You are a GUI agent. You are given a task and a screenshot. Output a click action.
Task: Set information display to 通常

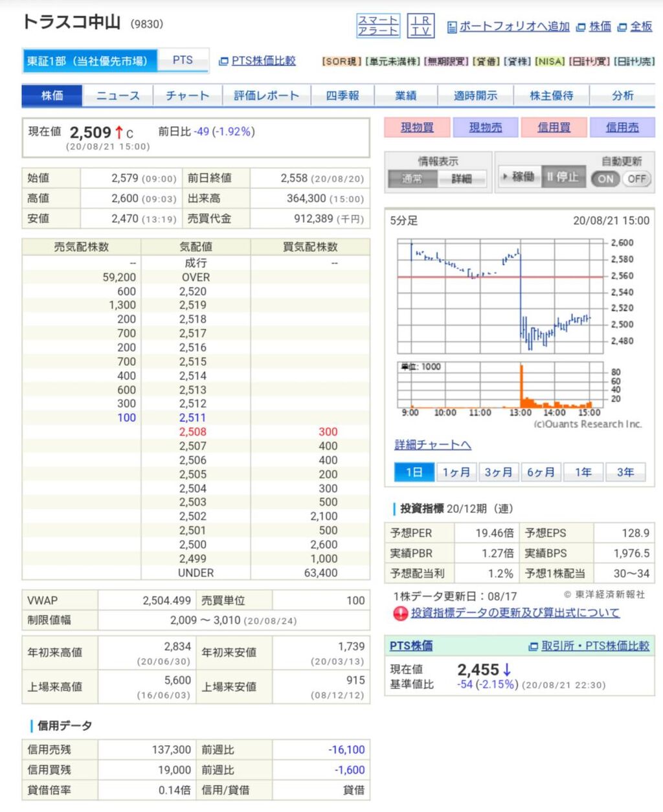point(412,179)
